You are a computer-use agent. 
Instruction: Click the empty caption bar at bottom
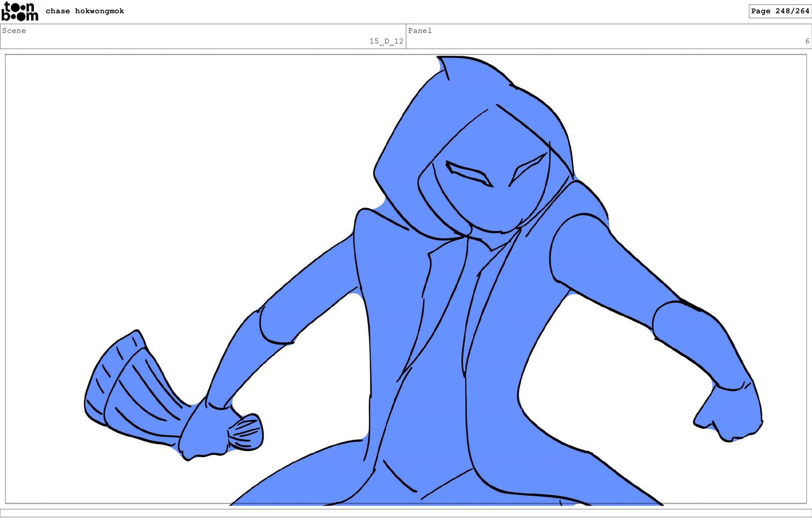[x=406, y=513]
